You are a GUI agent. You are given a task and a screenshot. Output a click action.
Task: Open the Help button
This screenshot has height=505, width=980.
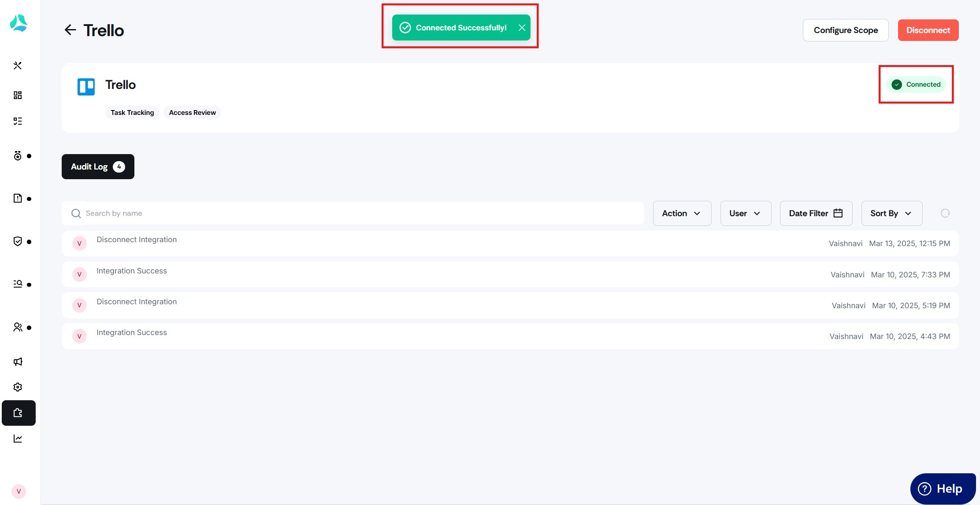943,489
